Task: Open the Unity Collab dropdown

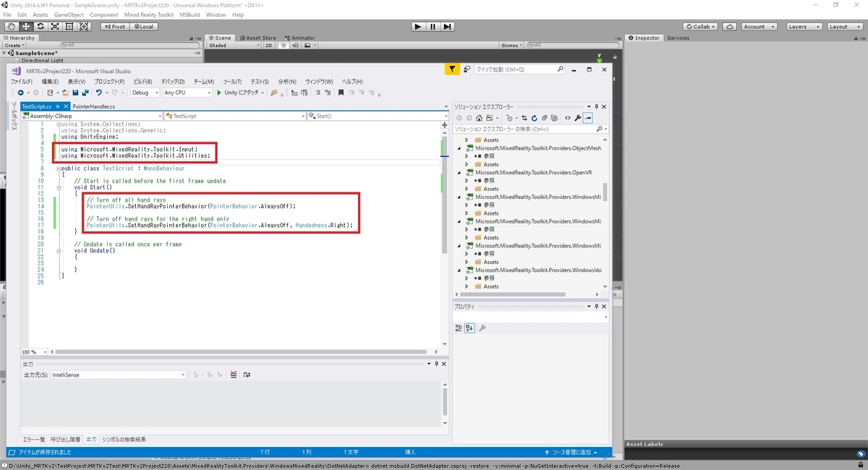Action: tap(699, 27)
